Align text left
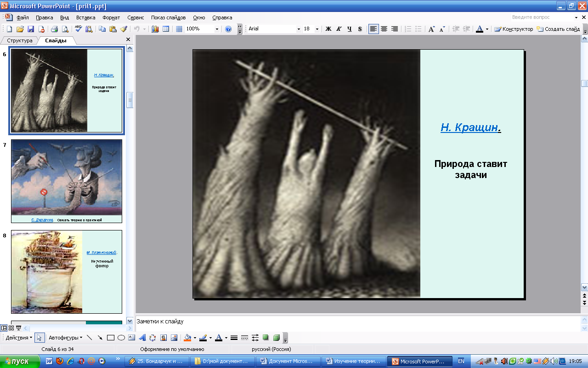 point(373,29)
